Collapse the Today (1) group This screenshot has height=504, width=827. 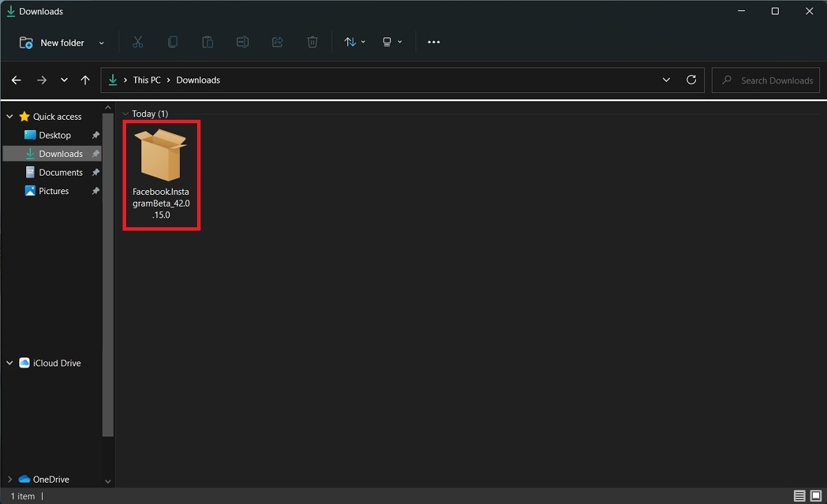[x=125, y=114]
